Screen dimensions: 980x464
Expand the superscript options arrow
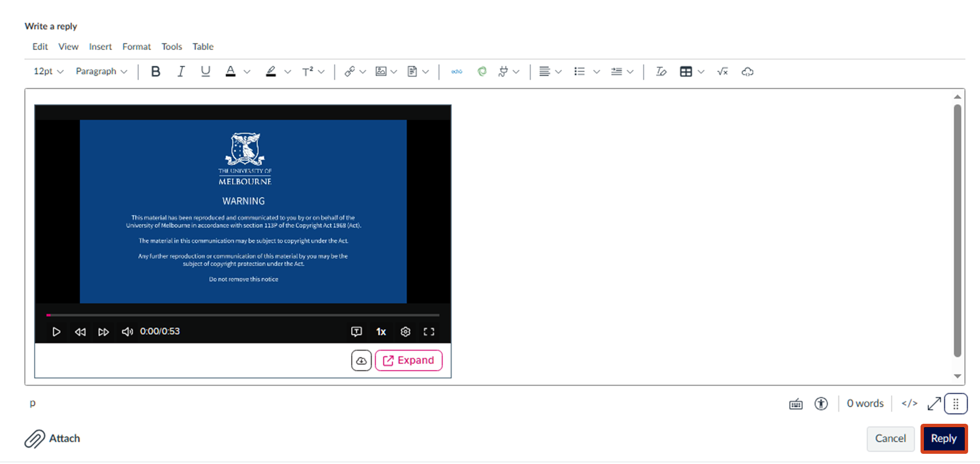[321, 71]
